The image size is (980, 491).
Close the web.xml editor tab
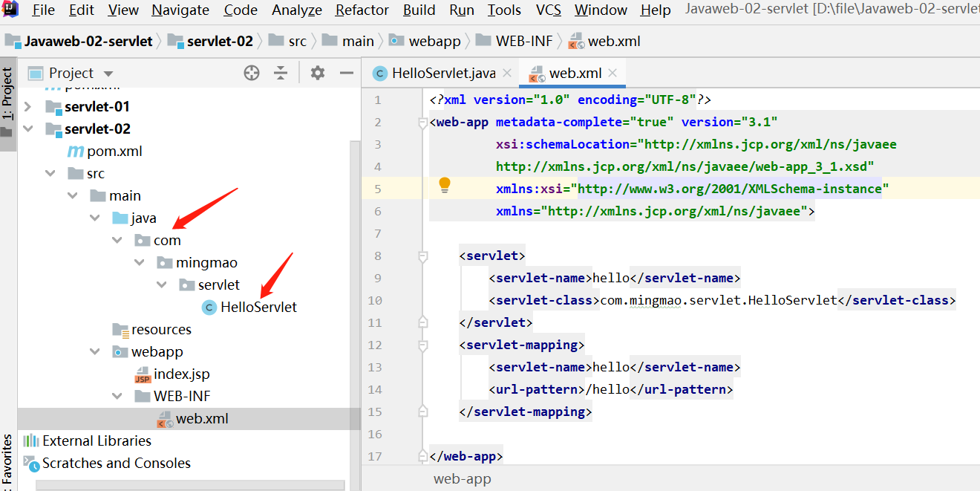[612, 73]
